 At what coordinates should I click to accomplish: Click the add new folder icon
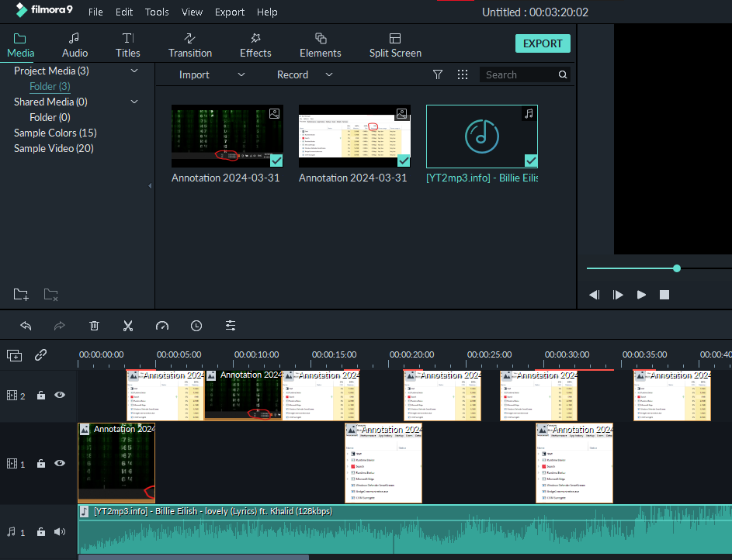point(21,294)
